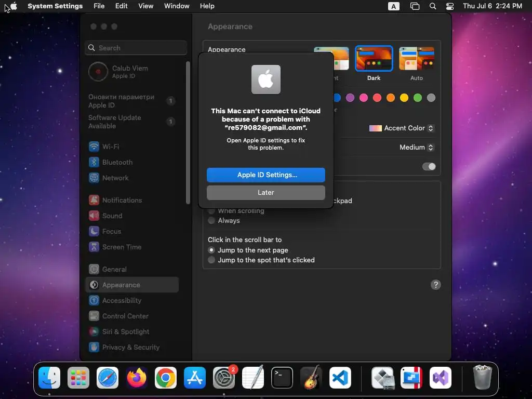
Task: Open Finder from the Dock
Action: [49, 378]
